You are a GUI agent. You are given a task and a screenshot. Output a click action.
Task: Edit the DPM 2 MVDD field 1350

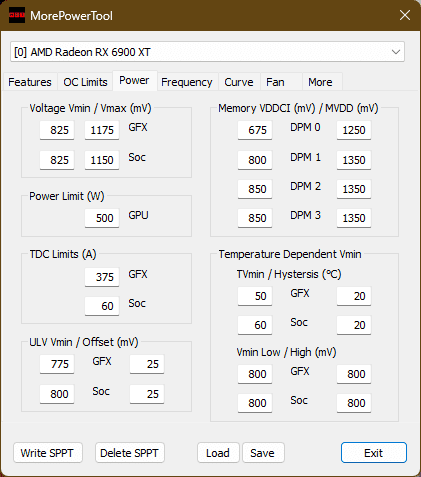click(354, 189)
